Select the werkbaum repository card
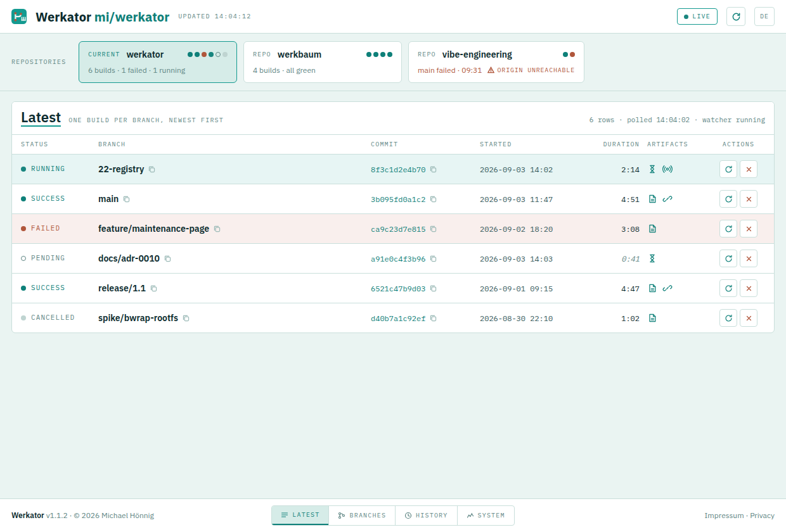This screenshot has width=786, height=532. 323,62
